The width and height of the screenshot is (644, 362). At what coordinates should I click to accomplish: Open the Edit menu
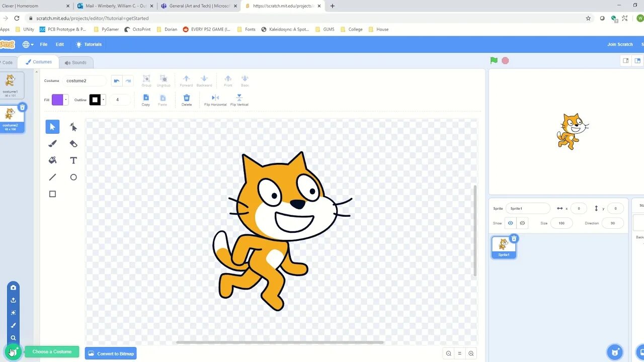pos(60,44)
